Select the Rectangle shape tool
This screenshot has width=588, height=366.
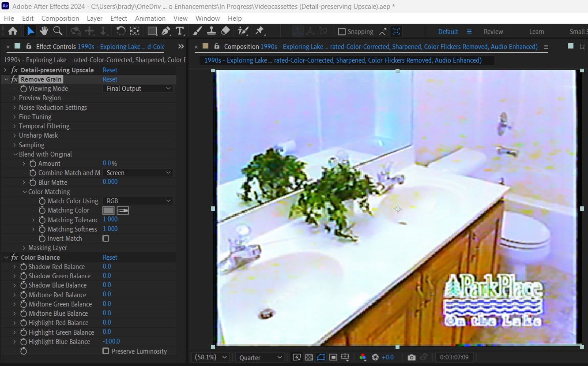click(x=152, y=31)
